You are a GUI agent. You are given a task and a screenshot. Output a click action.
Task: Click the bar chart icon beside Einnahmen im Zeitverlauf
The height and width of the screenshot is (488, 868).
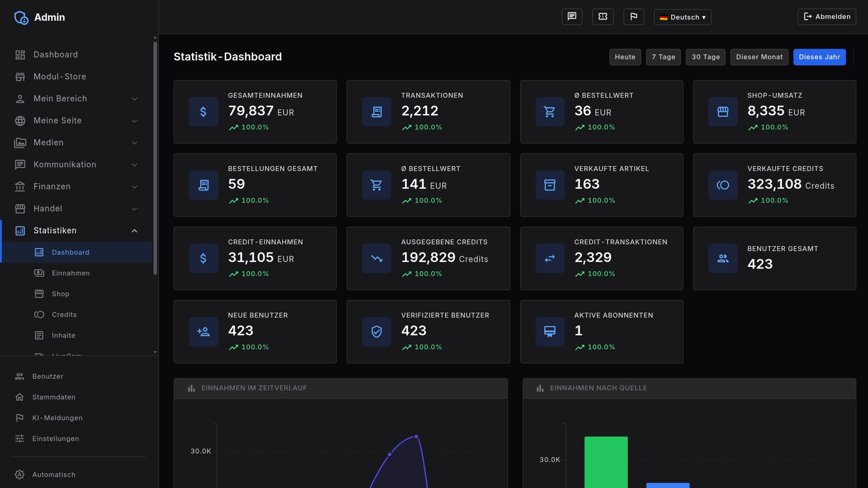[x=191, y=388]
